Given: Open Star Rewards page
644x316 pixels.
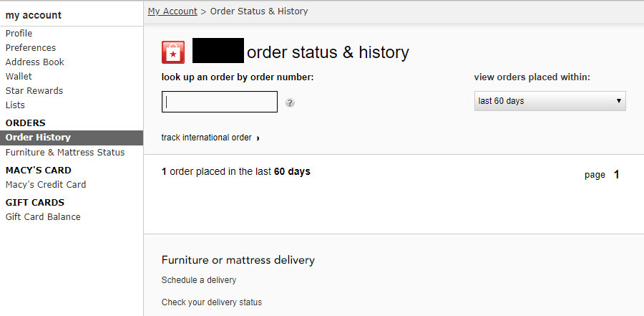Looking at the screenshot, I should 34,91.
